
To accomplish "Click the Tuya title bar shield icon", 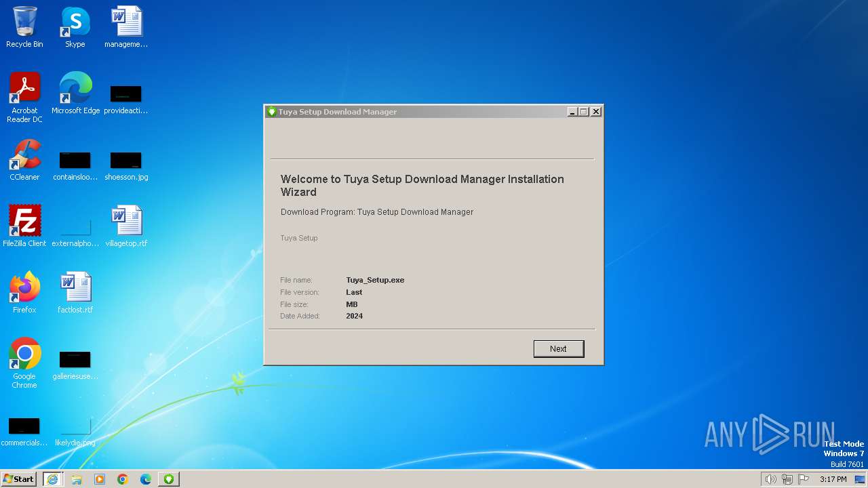I will 271,112.
